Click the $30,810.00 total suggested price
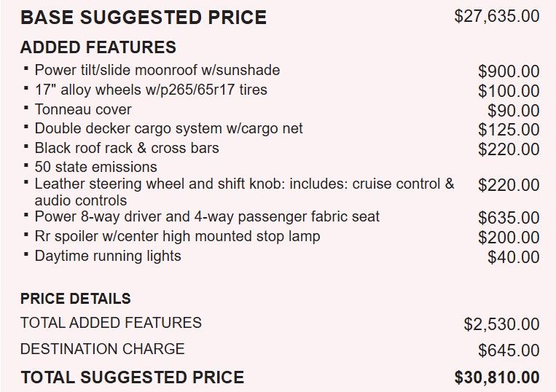This screenshot has width=556, height=392. [x=497, y=377]
